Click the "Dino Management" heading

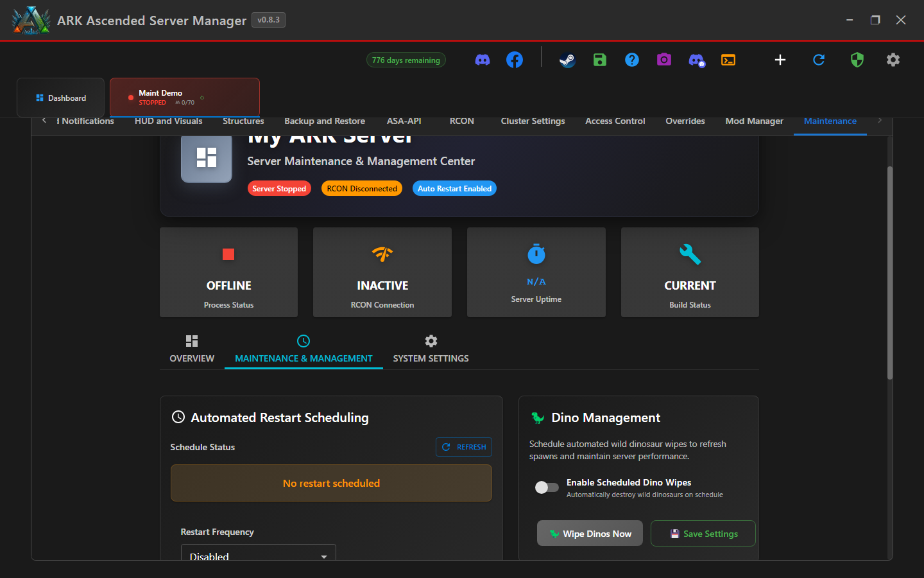click(606, 417)
